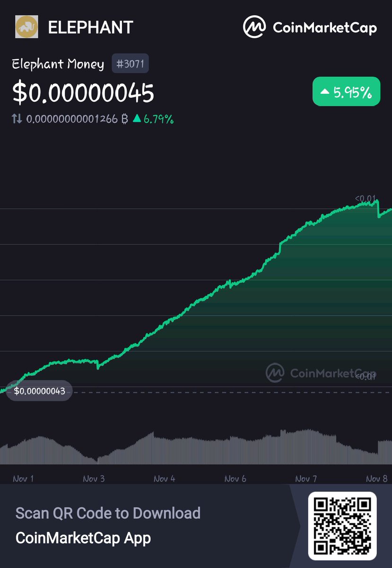Click the Scan QR Code to Download text

point(108,513)
